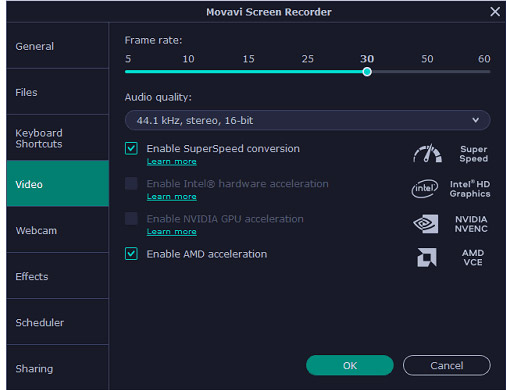The height and width of the screenshot is (390, 506).
Task: Open the Files settings tab
Action: point(57,92)
